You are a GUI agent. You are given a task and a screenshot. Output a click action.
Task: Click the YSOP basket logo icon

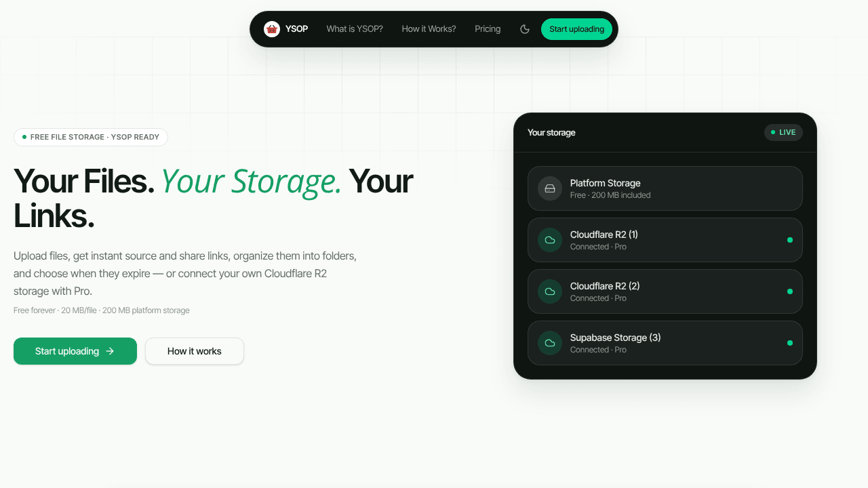(272, 29)
